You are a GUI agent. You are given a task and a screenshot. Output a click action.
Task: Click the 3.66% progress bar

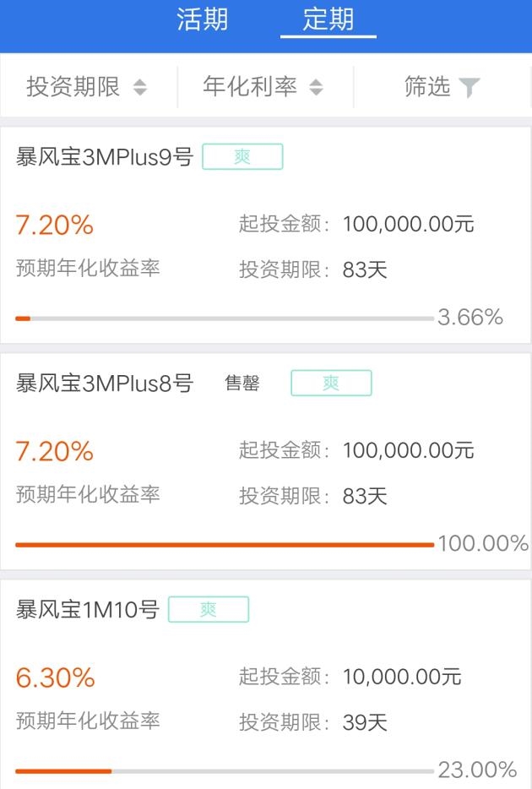224,318
